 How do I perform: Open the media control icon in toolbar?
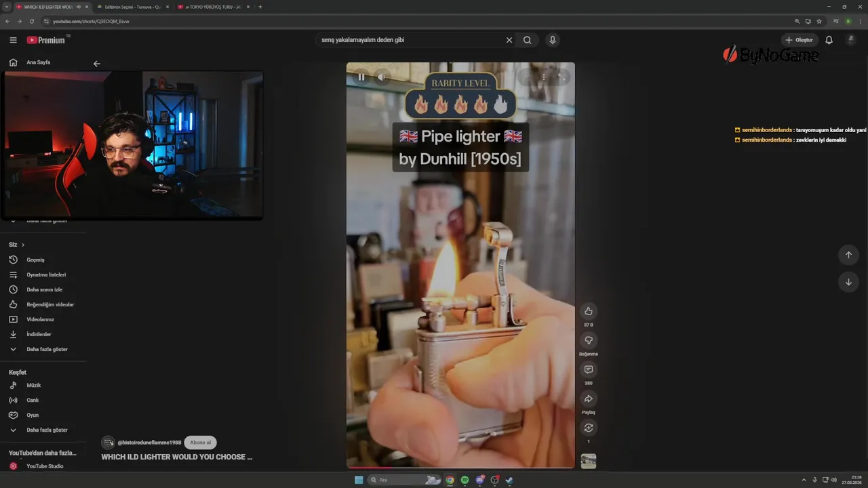[x=835, y=21]
